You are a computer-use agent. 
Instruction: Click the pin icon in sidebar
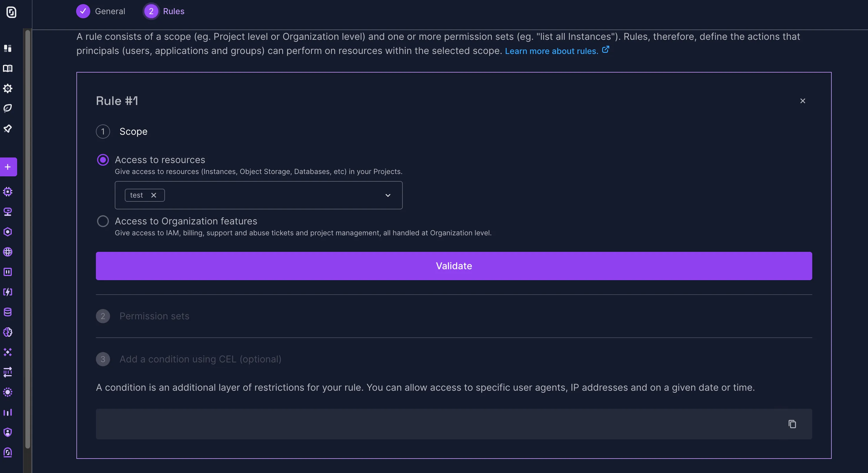coord(7,128)
